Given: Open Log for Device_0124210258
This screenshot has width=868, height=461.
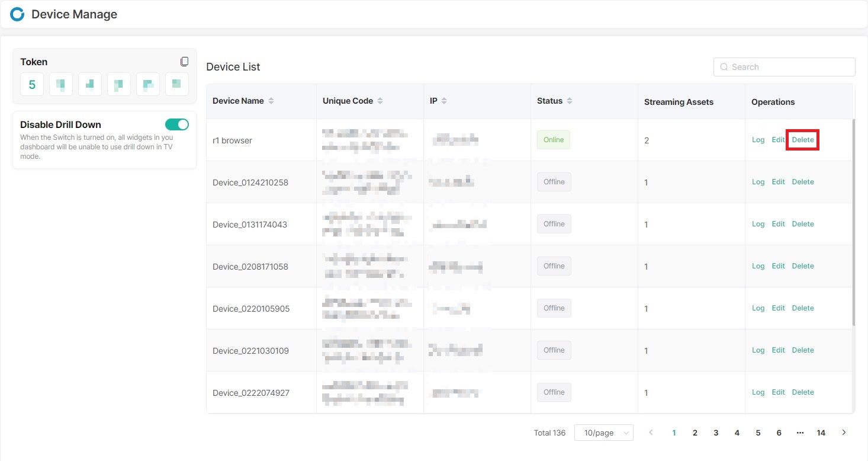Looking at the screenshot, I should click(758, 182).
